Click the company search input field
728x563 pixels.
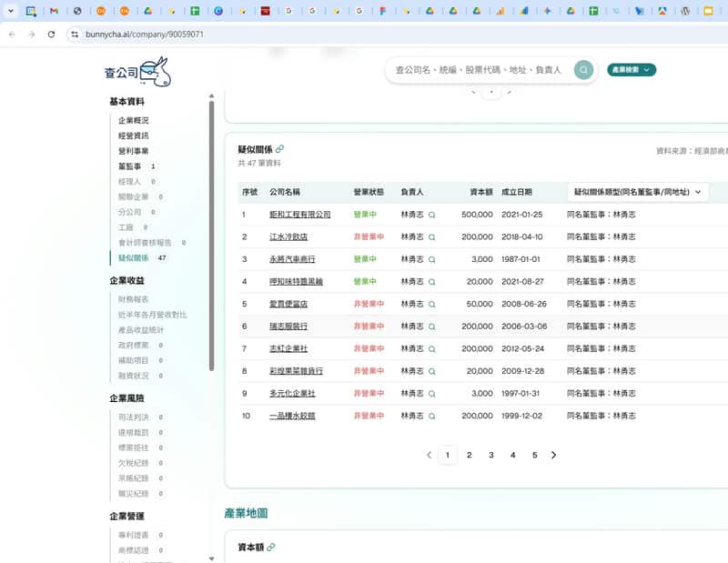[478, 70]
